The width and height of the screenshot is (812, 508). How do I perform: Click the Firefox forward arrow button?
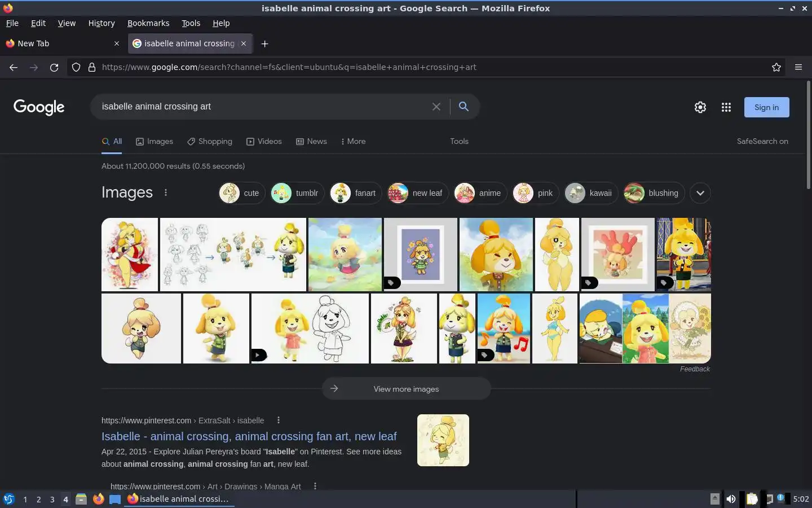pos(34,67)
